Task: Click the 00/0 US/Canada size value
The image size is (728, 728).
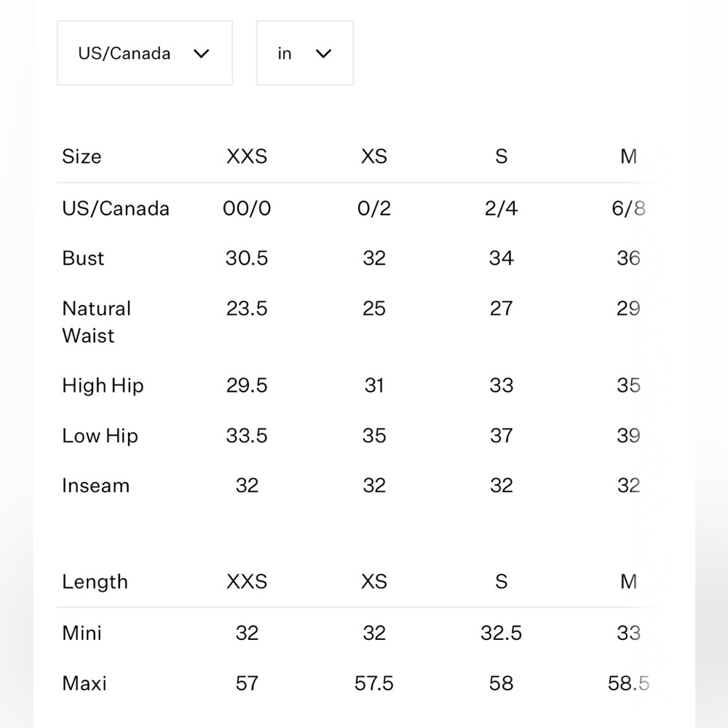Action: point(247,208)
